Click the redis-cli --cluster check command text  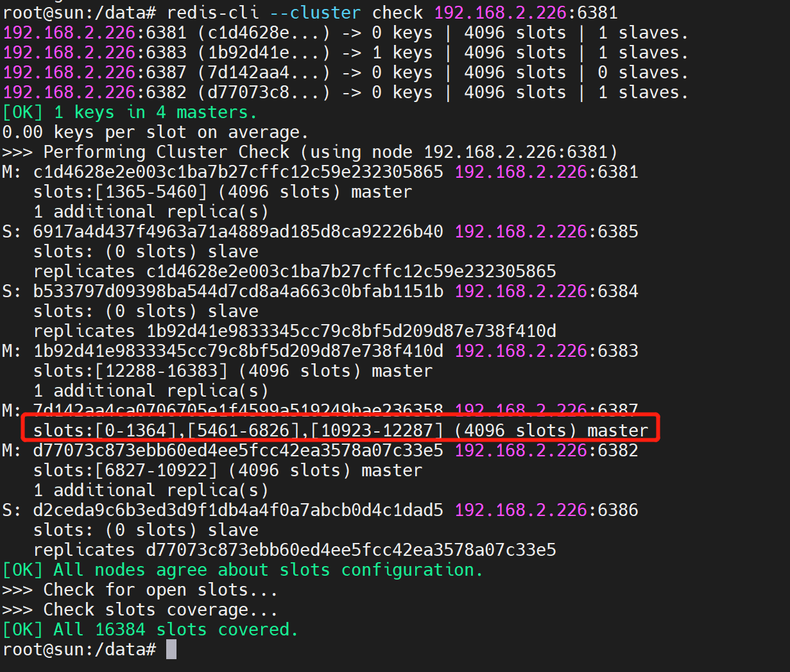coord(392,12)
